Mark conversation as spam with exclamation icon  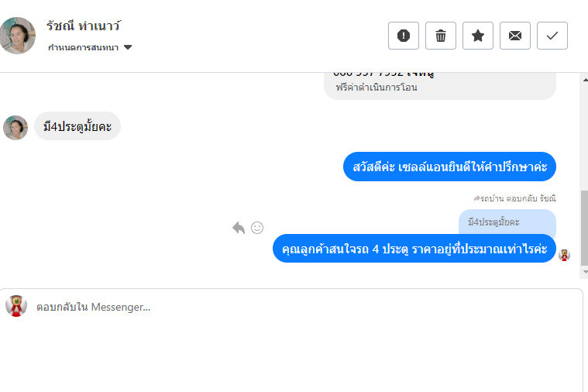click(x=404, y=36)
